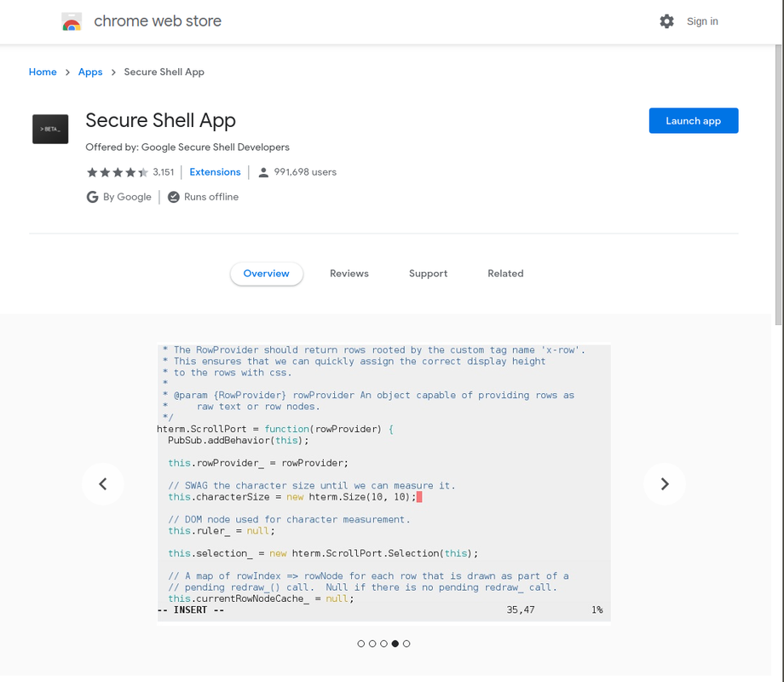Show the next screenshot with right arrow
Image resolution: width=784 pixels, height=682 pixels.
tap(665, 484)
